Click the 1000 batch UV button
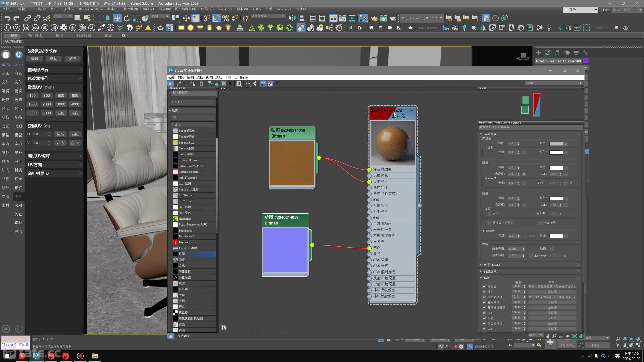 [32, 104]
